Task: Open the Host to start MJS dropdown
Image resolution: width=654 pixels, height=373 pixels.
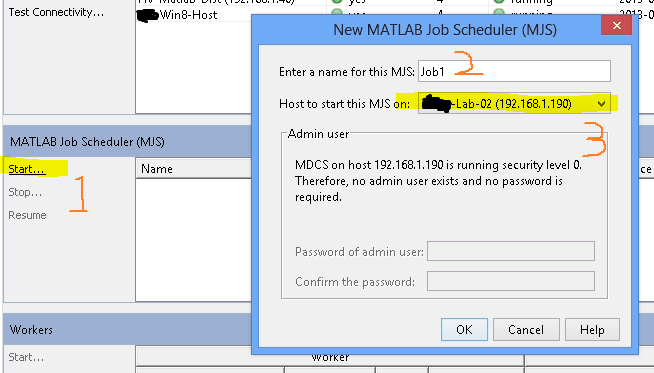Action: click(x=514, y=103)
